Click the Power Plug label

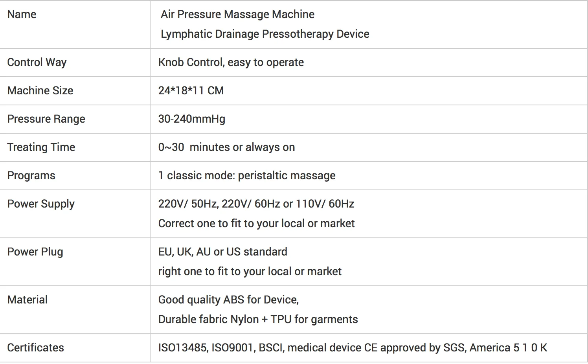pos(35,252)
